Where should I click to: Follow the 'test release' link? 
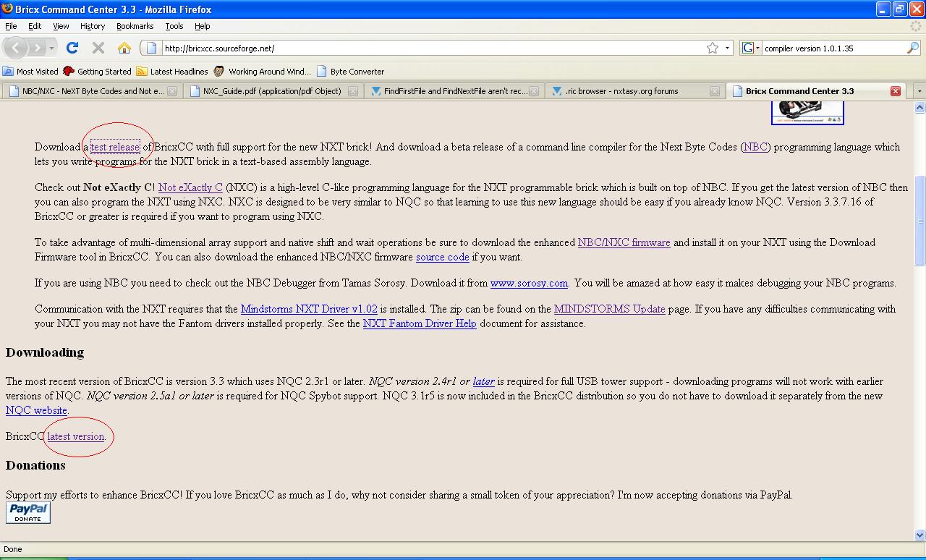[115, 147]
